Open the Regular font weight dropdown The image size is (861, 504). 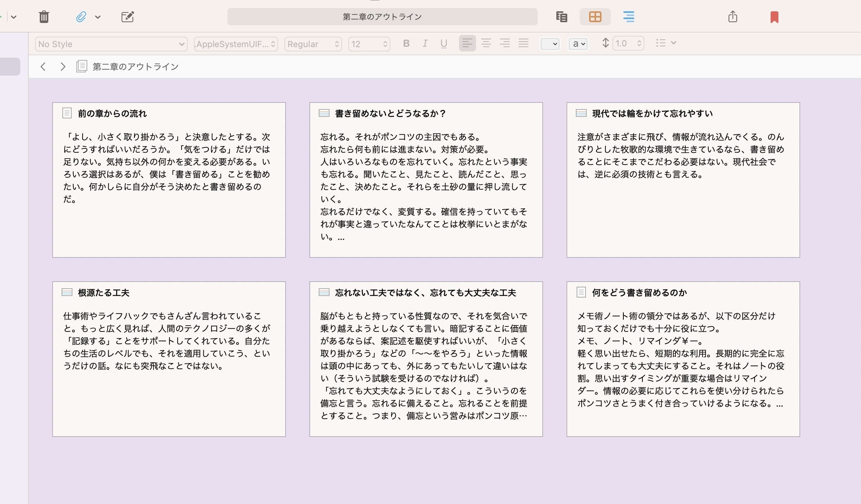(x=313, y=44)
